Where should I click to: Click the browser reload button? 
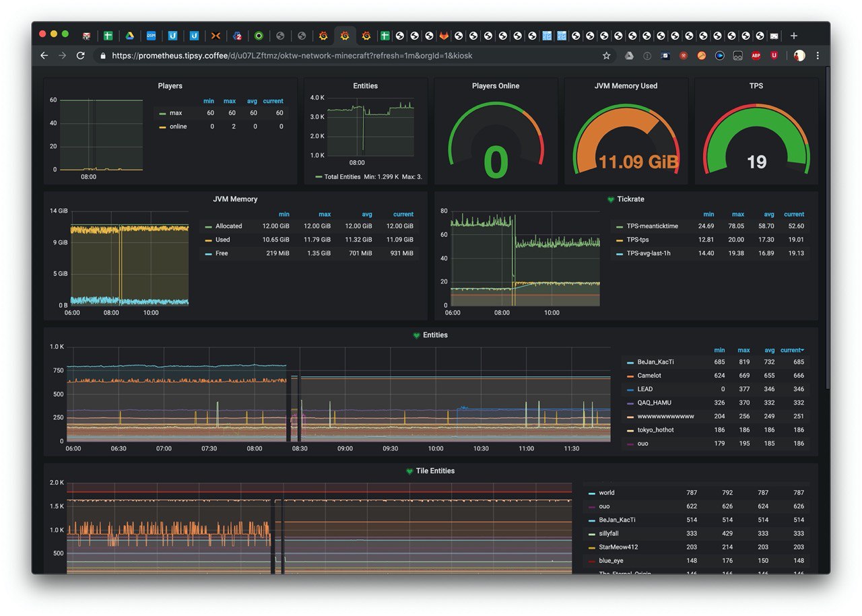pyautogui.click(x=80, y=56)
